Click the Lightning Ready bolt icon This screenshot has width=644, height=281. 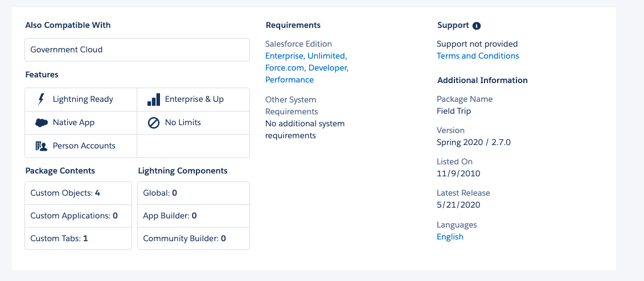(41, 100)
